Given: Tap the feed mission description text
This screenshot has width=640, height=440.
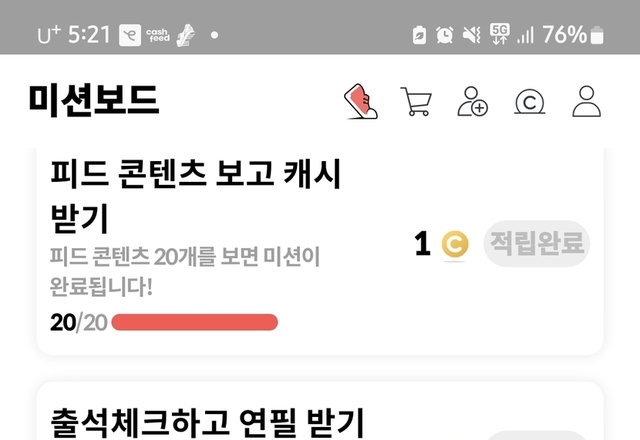Looking at the screenshot, I should pyautogui.click(x=184, y=271).
